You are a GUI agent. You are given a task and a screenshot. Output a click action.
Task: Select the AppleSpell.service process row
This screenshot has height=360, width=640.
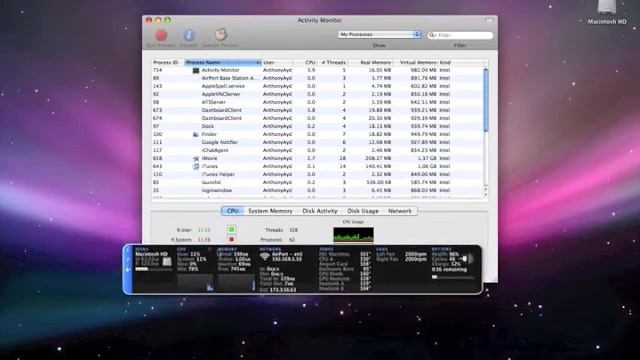click(x=318, y=86)
